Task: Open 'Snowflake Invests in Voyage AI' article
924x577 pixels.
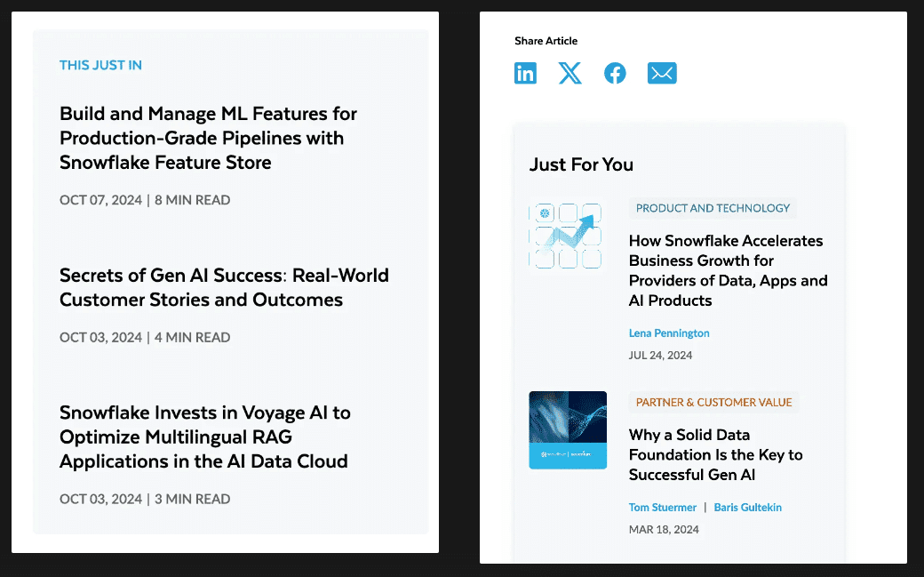Action: (205, 437)
